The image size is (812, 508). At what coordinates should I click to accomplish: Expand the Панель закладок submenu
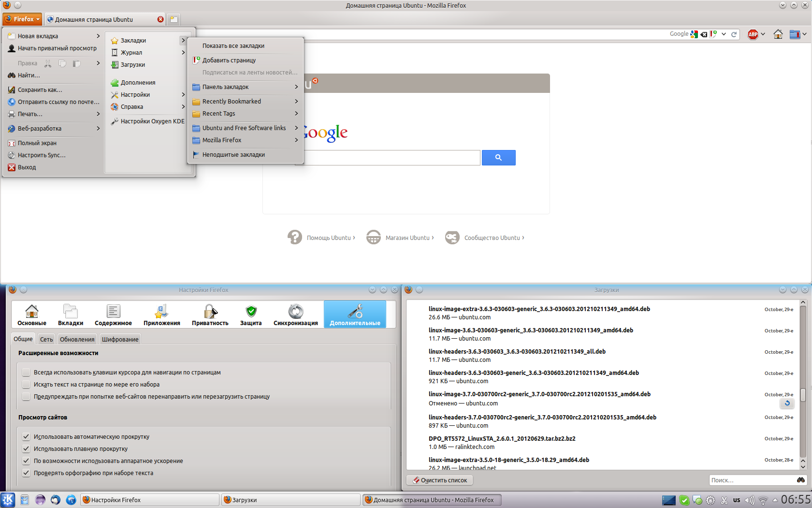pyautogui.click(x=246, y=87)
